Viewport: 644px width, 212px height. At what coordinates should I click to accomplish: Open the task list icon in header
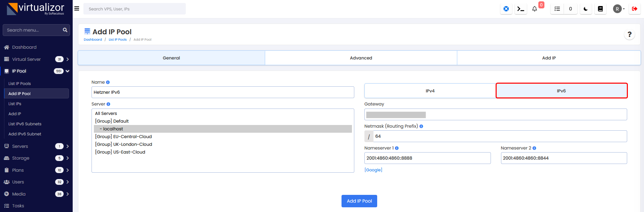557,9
